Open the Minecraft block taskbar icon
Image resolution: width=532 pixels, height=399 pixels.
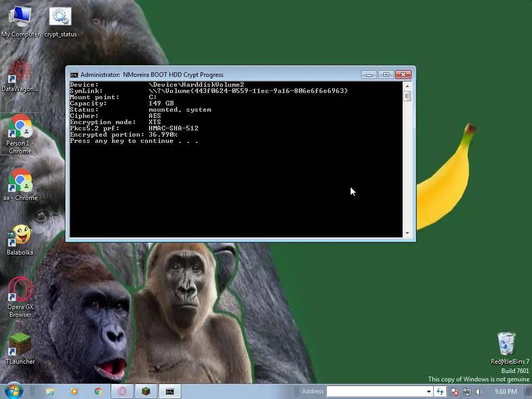click(146, 392)
